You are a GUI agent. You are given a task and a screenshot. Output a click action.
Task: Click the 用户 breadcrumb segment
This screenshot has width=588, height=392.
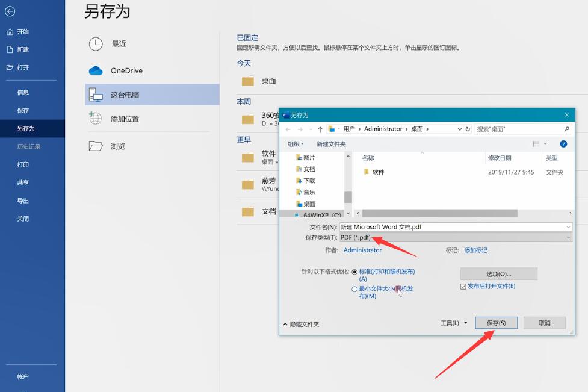tap(348, 129)
